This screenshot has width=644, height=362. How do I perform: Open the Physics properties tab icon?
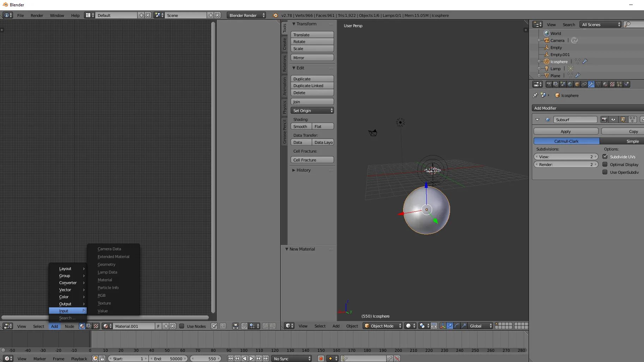pyautogui.click(x=626, y=84)
